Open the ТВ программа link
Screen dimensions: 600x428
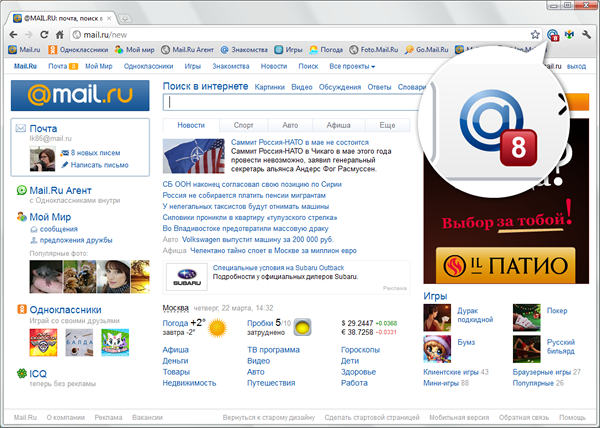(x=273, y=350)
